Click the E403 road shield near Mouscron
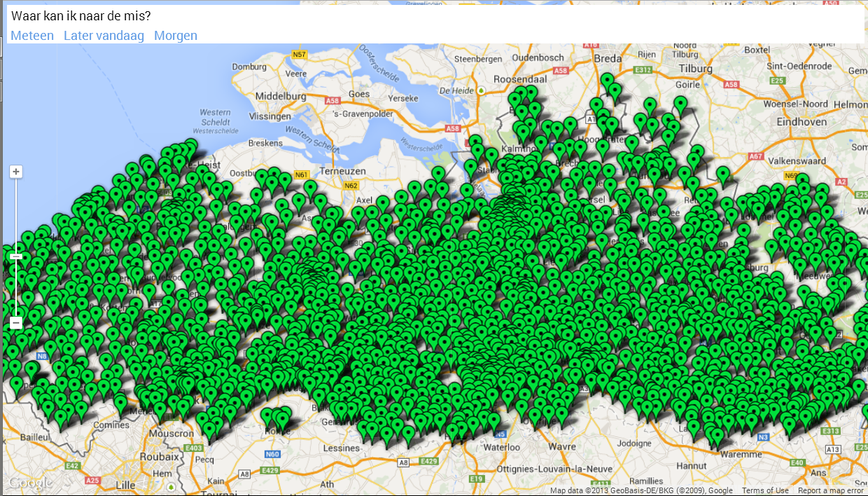 (195, 448)
